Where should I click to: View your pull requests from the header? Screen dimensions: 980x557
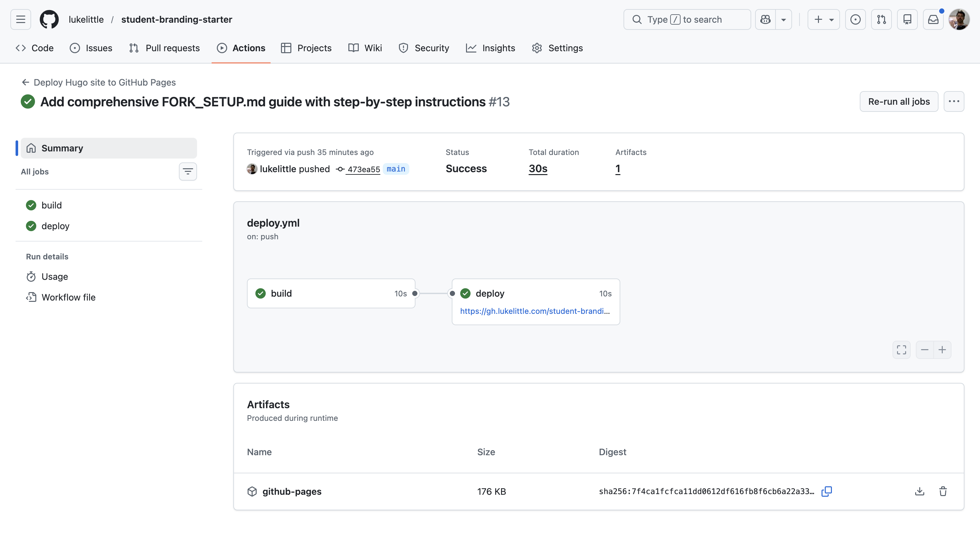(881, 19)
